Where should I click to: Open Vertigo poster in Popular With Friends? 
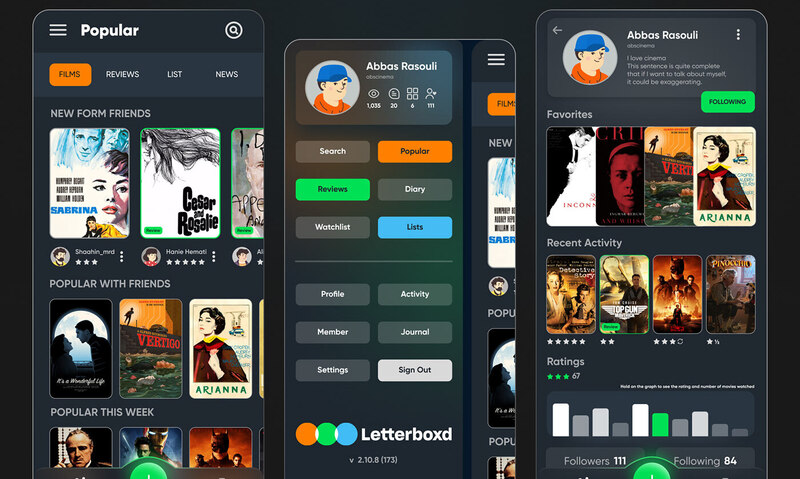(151, 348)
